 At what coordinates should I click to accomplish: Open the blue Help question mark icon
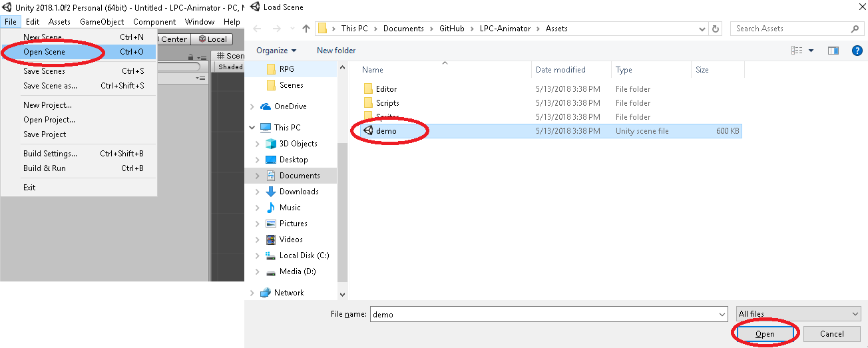tap(857, 51)
